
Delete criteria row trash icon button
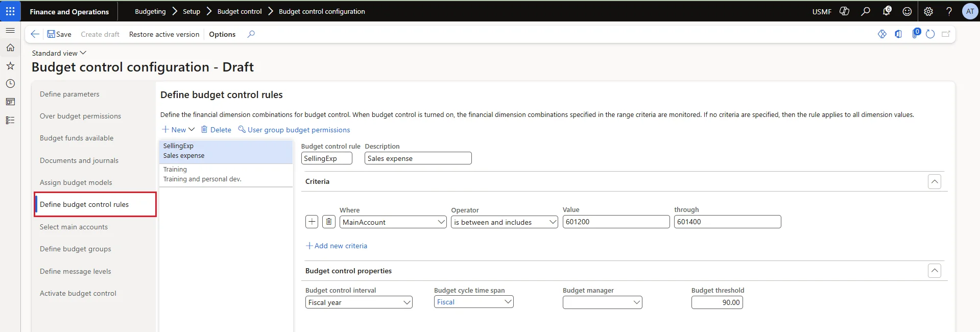[x=329, y=222]
